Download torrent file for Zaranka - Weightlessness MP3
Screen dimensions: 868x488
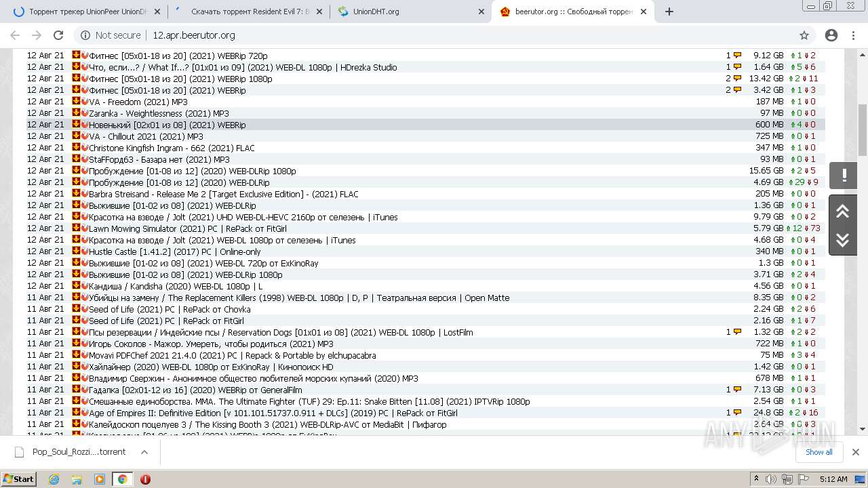(76, 113)
